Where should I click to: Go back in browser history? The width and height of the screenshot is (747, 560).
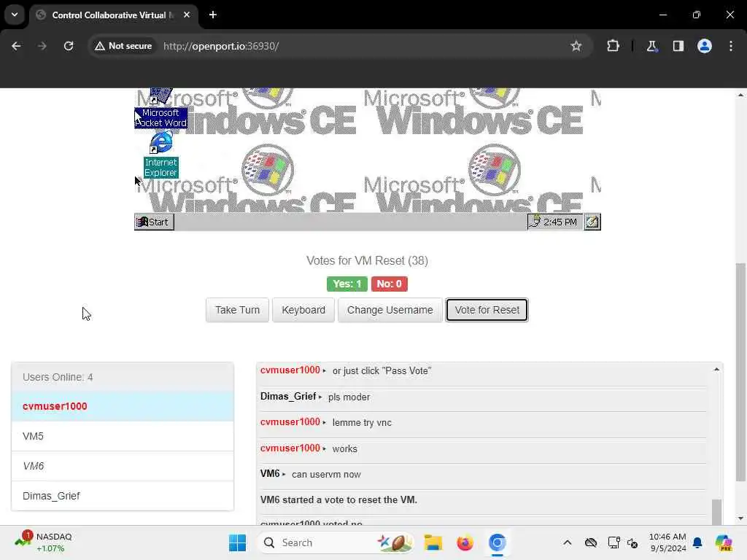(x=16, y=46)
